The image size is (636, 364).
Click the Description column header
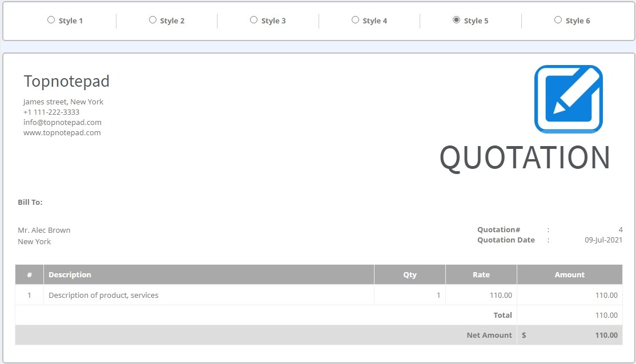(208, 274)
